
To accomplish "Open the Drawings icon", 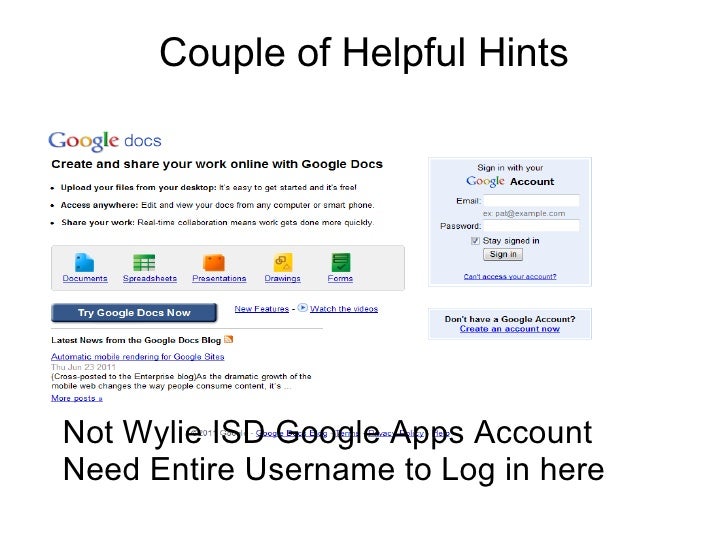I will [283, 263].
